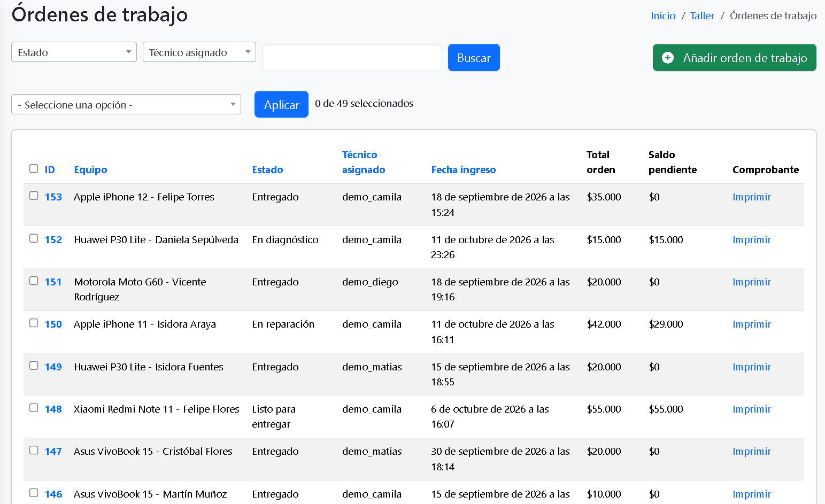The width and height of the screenshot is (825, 504).
Task: Print the receipt for Cristóbal Flores order
Action: (x=752, y=451)
